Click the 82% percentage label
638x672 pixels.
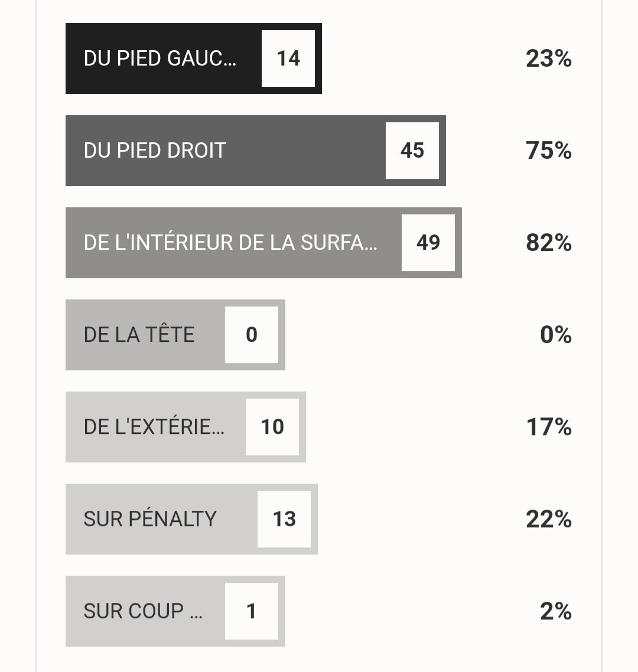pyautogui.click(x=548, y=243)
